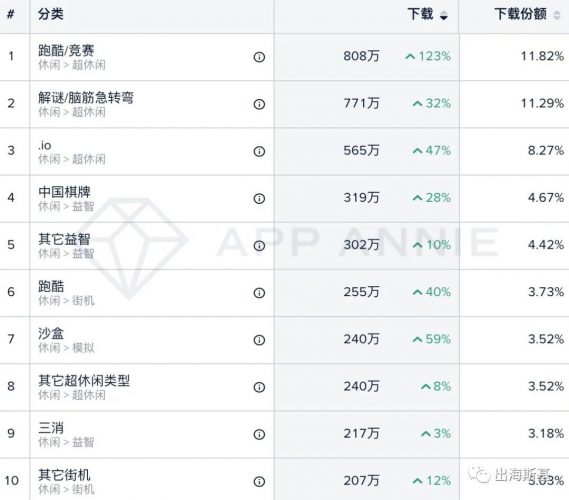Open the 解谜/脑筋急转弯 category link

(x=86, y=97)
